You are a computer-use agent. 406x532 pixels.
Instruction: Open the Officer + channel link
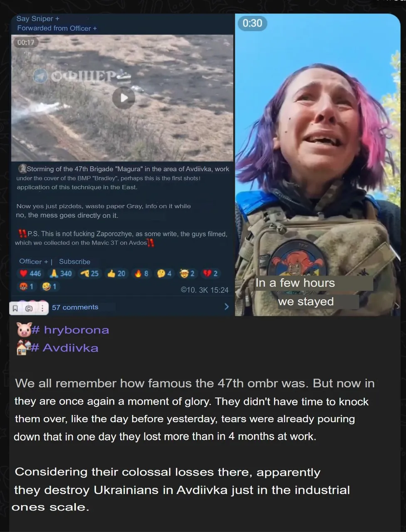pyautogui.click(x=34, y=261)
